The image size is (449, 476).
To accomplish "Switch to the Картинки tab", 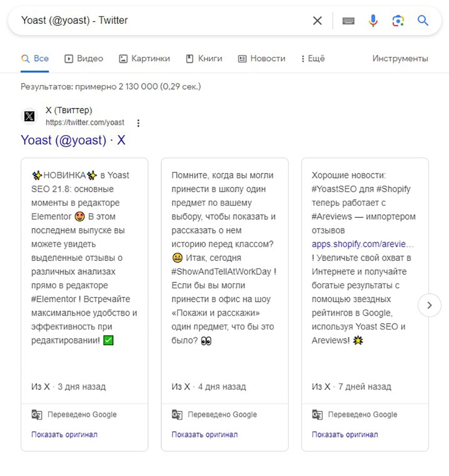I will (145, 59).
